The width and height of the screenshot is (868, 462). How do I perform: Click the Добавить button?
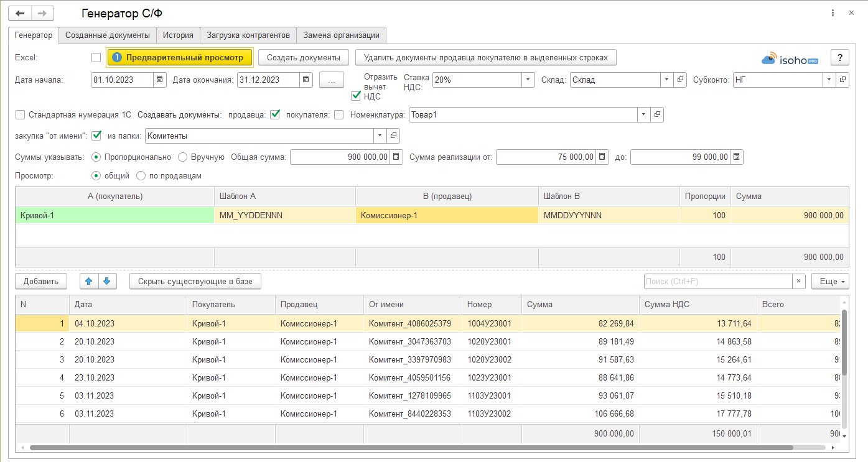[40, 282]
